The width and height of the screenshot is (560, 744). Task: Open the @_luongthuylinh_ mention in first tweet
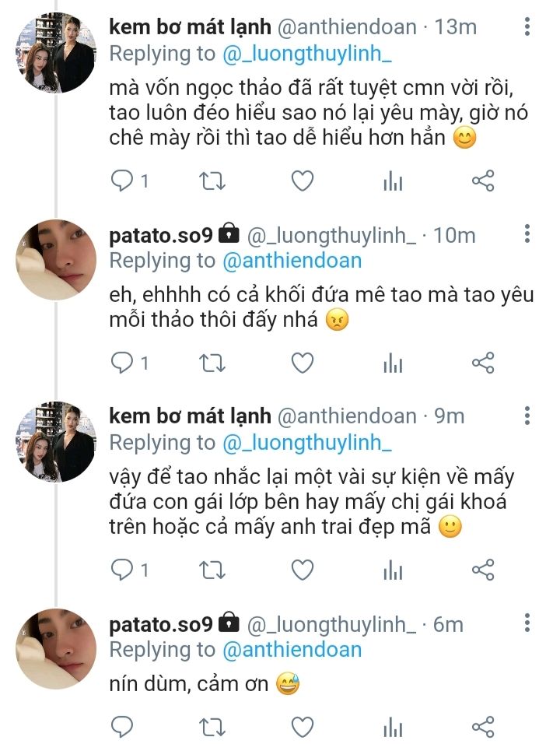pos(306,54)
